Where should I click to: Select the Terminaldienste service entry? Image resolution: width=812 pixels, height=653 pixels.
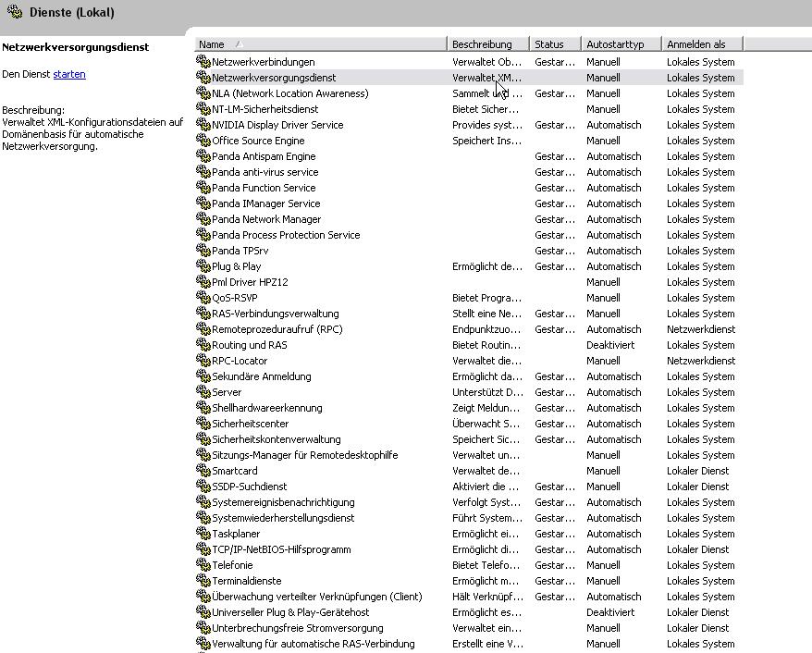(x=246, y=581)
